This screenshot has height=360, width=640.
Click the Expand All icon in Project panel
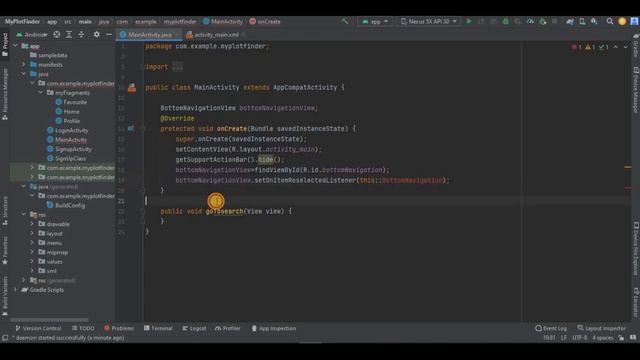point(69,35)
